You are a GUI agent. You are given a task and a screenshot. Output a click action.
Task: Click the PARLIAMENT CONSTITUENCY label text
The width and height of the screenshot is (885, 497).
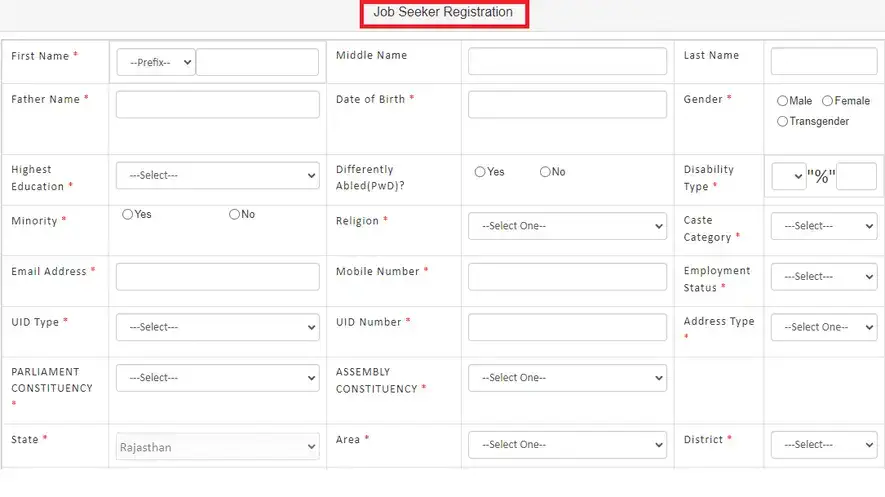[x=52, y=380]
